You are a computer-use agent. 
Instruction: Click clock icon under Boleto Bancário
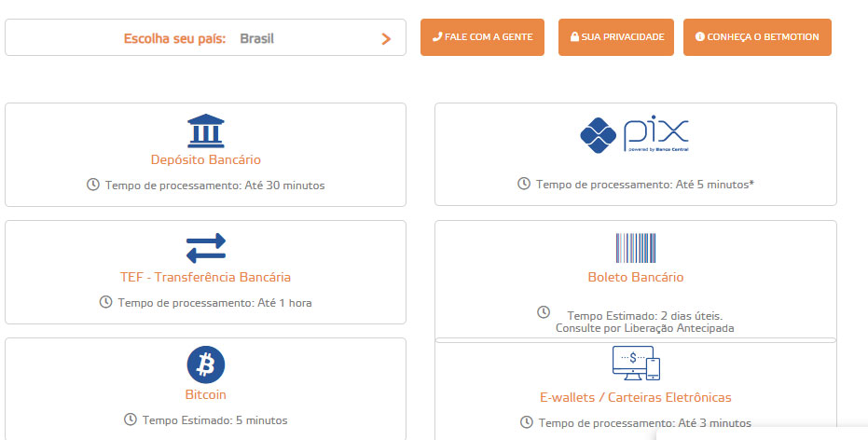(544, 312)
